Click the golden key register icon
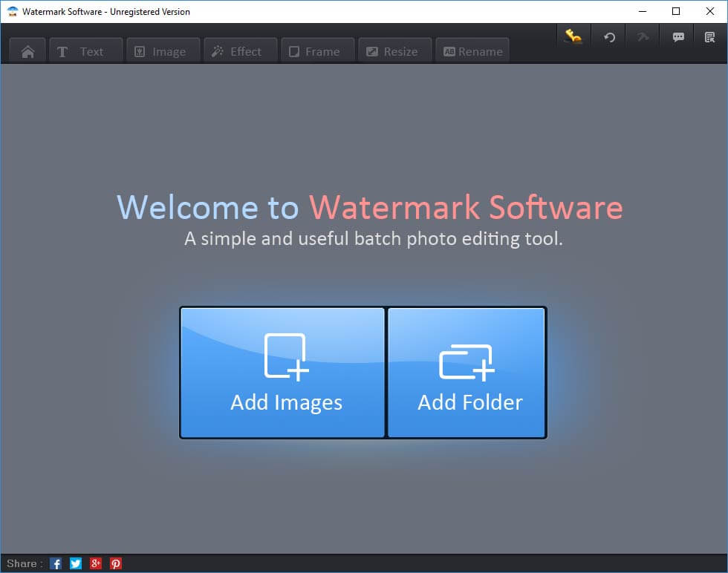Viewport: 728px width, 573px height. click(573, 36)
